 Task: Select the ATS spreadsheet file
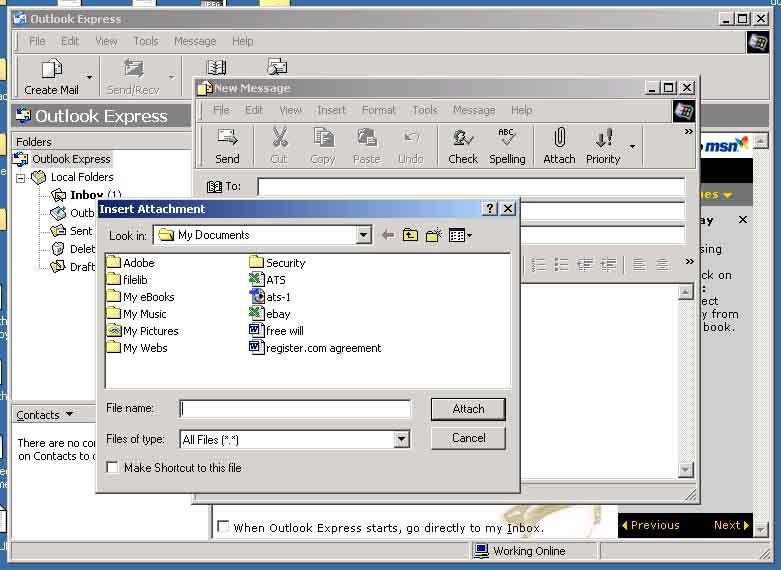click(x=267, y=280)
